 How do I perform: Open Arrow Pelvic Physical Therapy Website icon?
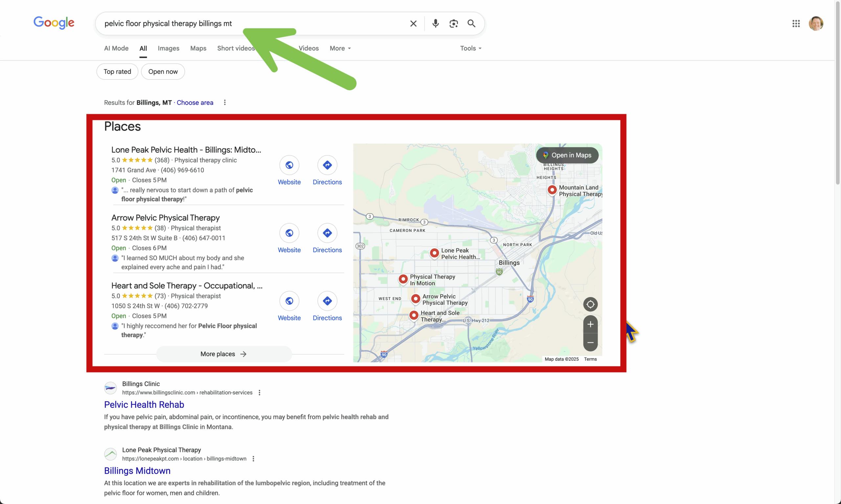[289, 233]
